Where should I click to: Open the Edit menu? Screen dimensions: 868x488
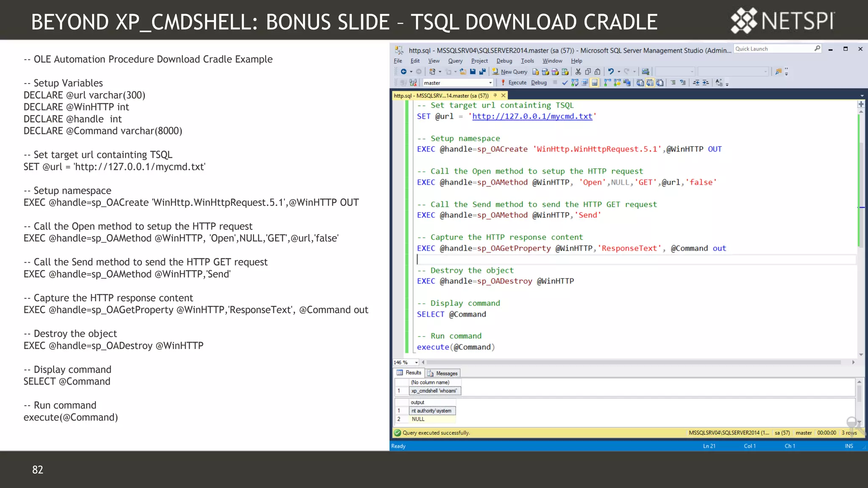(415, 61)
